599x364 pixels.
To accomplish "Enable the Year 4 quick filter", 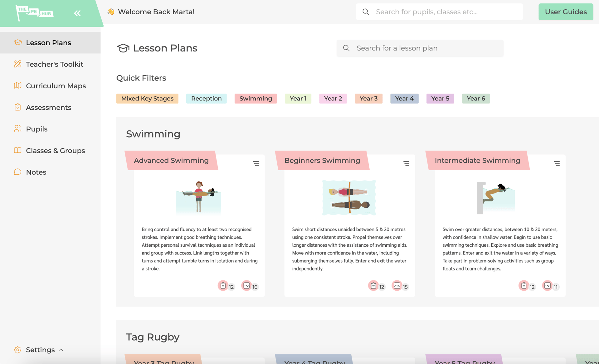I will point(404,99).
